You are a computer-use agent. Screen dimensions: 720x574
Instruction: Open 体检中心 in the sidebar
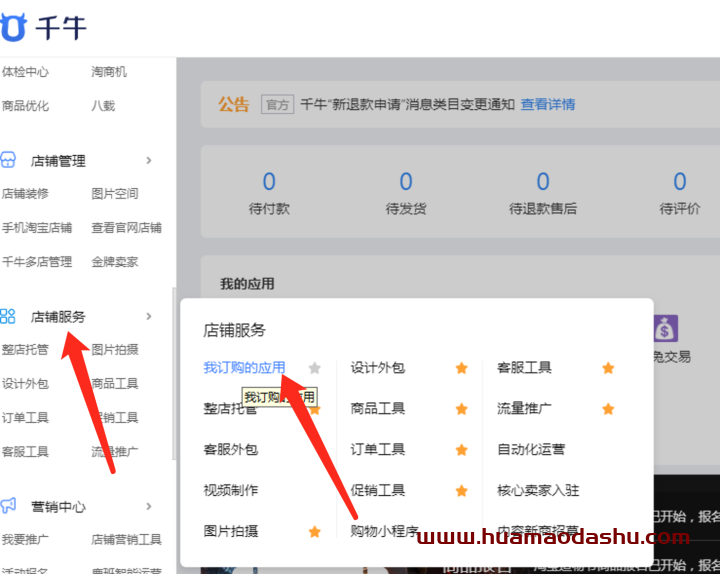point(25,72)
